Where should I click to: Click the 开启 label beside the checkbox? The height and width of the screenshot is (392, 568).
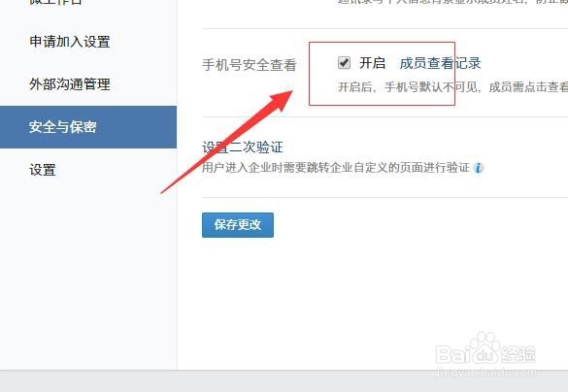point(372,63)
